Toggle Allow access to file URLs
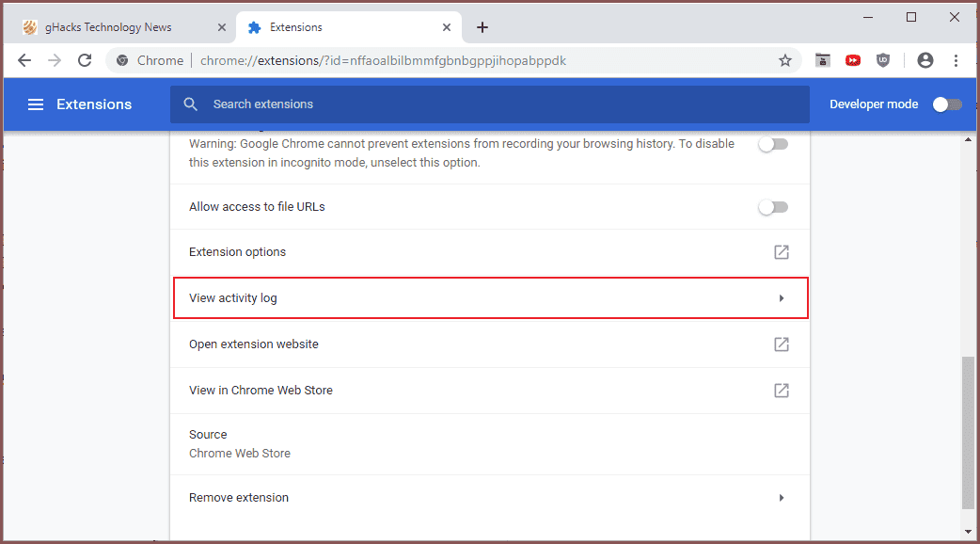This screenshot has height=544, width=980. 773,207
